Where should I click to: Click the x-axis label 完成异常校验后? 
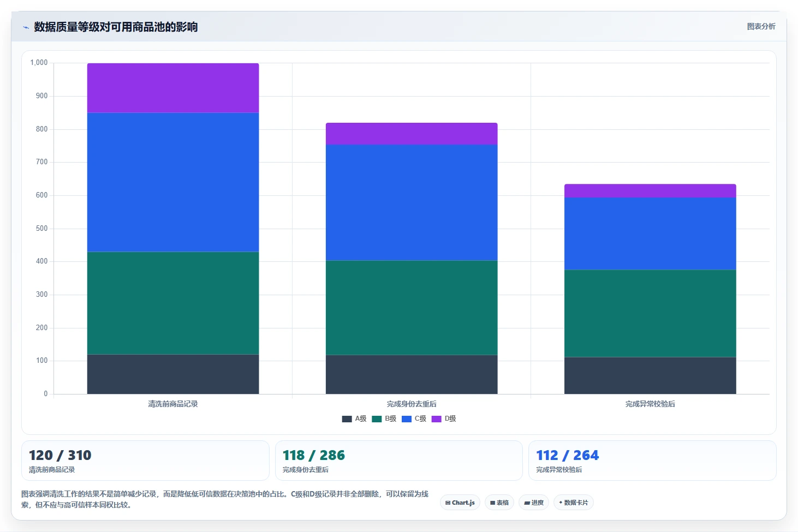pos(650,404)
